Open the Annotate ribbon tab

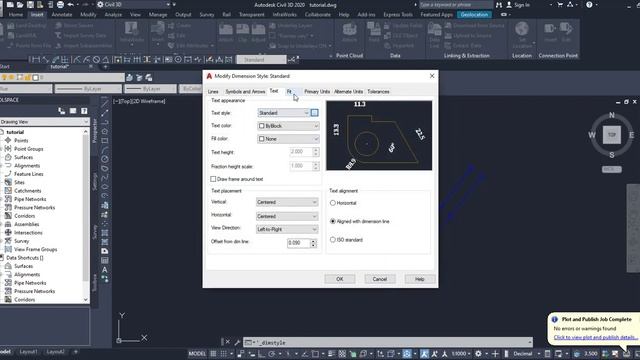click(x=62, y=14)
